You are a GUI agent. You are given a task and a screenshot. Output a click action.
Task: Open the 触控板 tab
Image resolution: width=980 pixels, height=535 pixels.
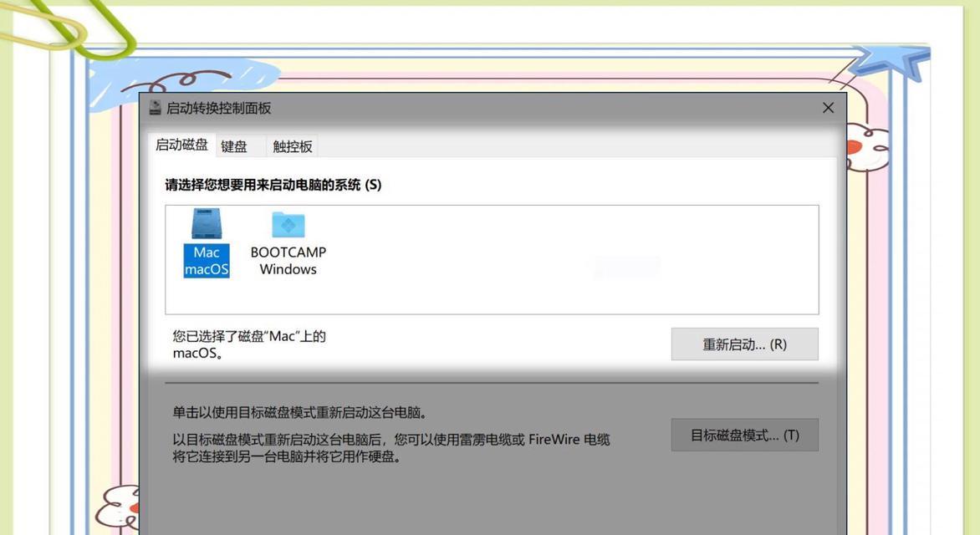click(x=293, y=146)
